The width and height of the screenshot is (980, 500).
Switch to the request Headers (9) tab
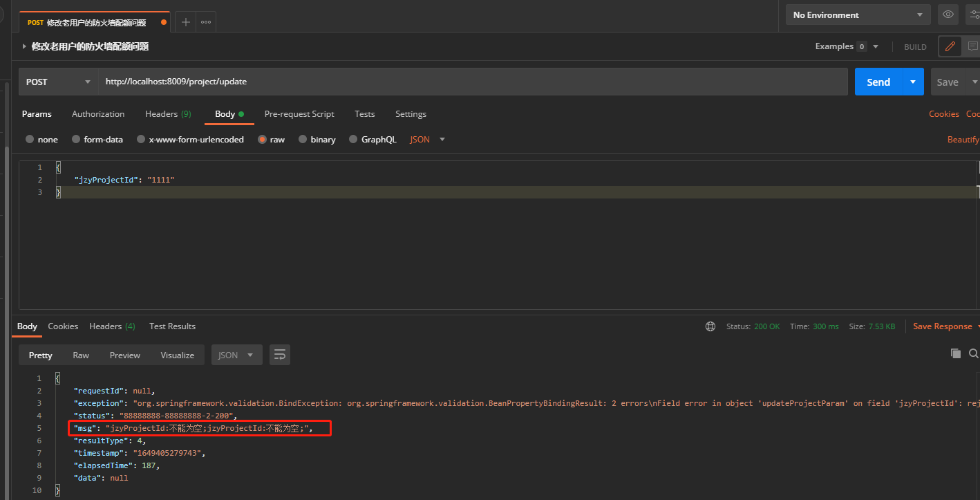coord(168,114)
